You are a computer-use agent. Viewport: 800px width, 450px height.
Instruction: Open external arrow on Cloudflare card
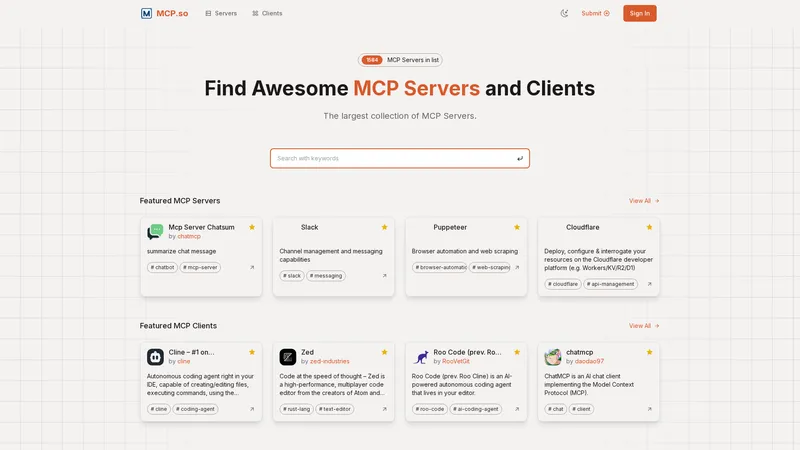(649, 284)
